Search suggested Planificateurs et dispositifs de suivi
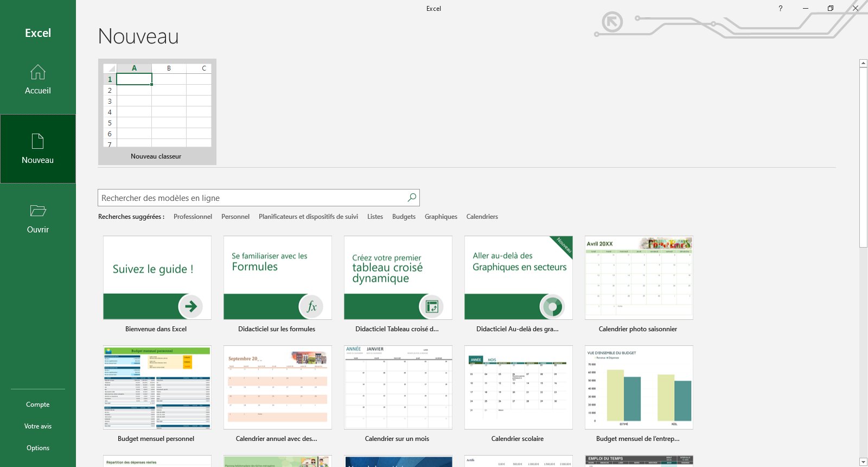 point(308,217)
